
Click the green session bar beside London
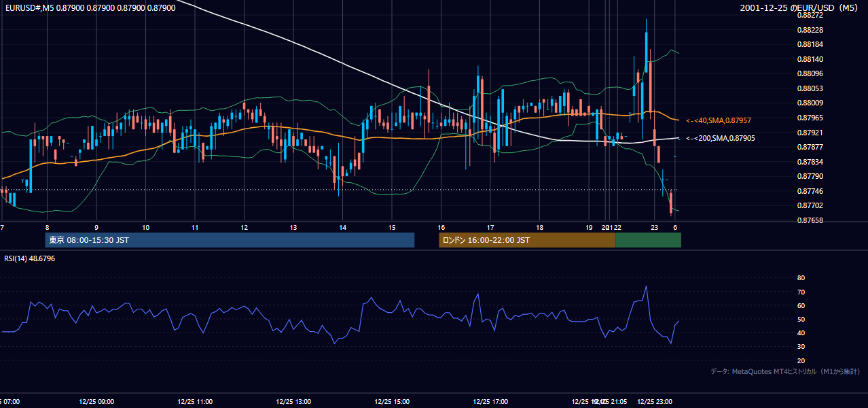[648, 240]
